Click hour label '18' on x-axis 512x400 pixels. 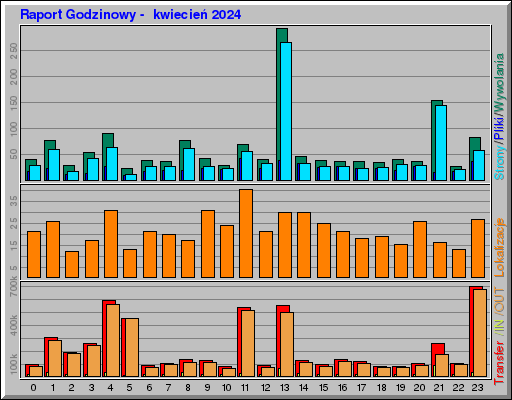(x=381, y=388)
